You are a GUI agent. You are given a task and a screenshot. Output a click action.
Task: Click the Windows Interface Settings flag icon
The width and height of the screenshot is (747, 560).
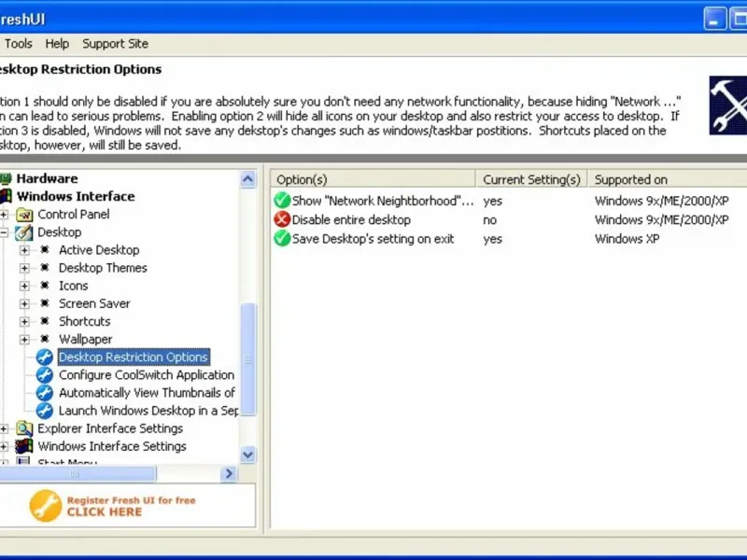click(24, 446)
